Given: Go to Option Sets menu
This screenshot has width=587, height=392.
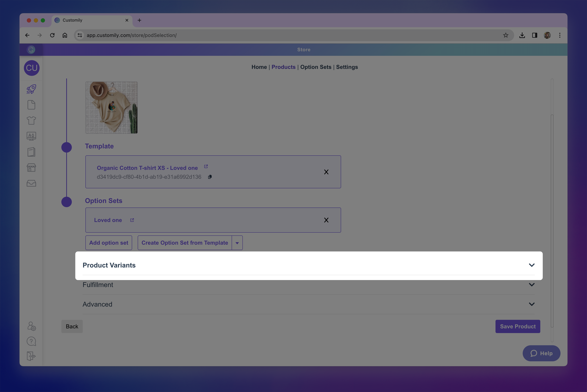Looking at the screenshot, I should click(x=316, y=67).
